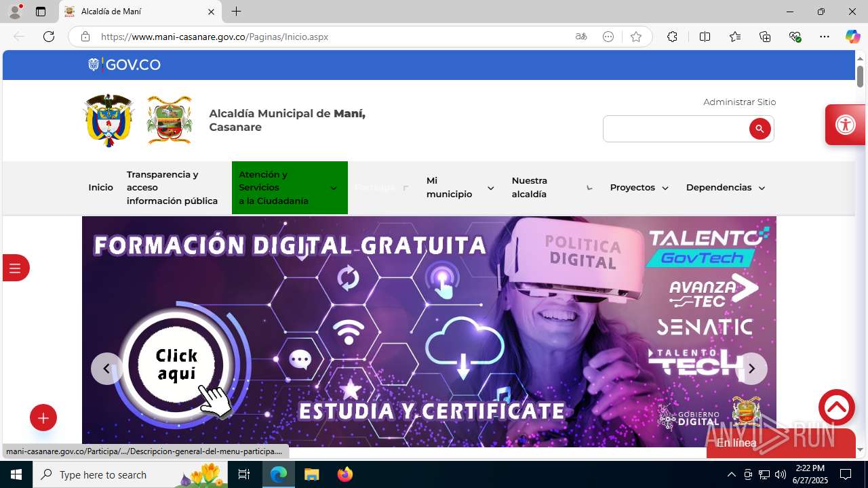Add page to favorites star icon
Image resolution: width=868 pixels, height=488 pixels.
[636, 37]
